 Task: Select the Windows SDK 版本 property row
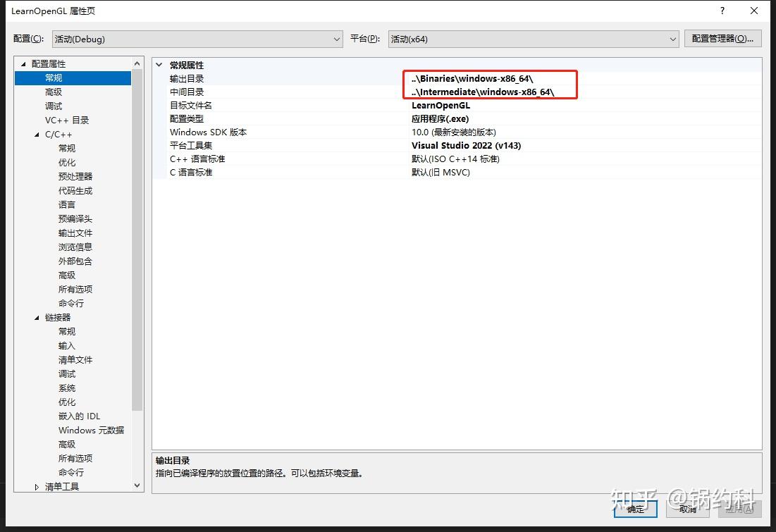(457, 132)
